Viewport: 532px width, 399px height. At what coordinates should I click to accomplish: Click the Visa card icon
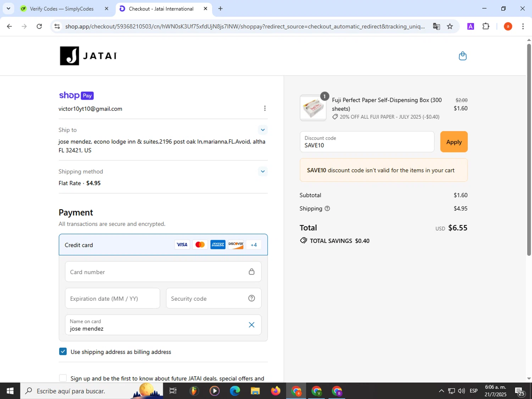182,245
